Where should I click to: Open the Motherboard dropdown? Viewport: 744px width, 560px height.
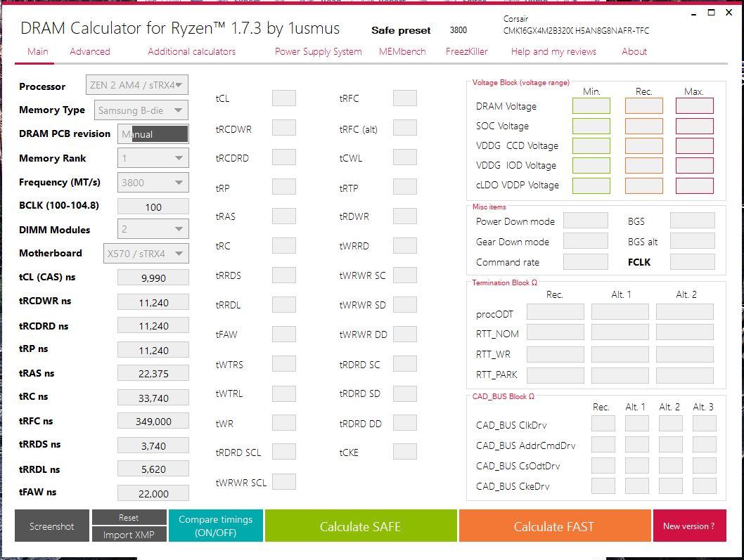pyautogui.click(x=146, y=253)
